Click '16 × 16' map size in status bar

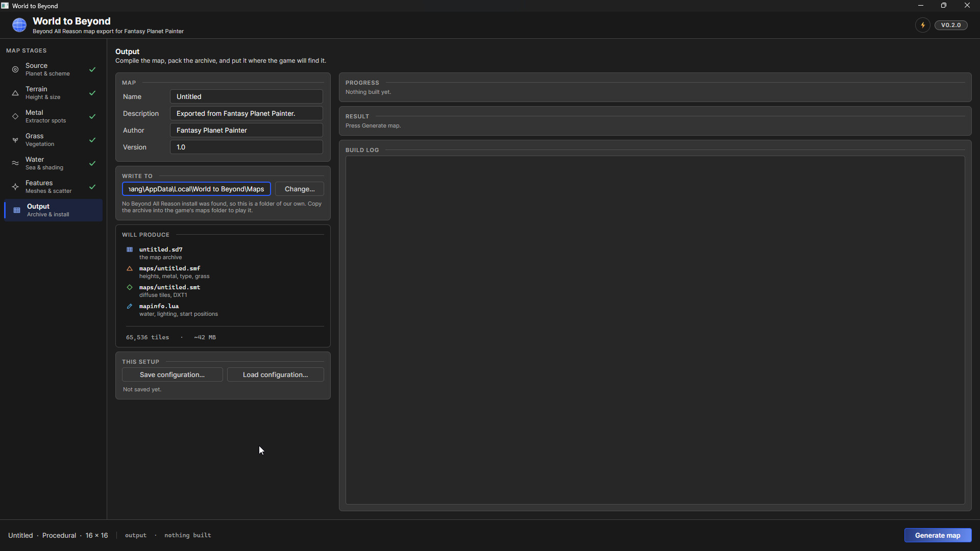pyautogui.click(x=96, y=535)
